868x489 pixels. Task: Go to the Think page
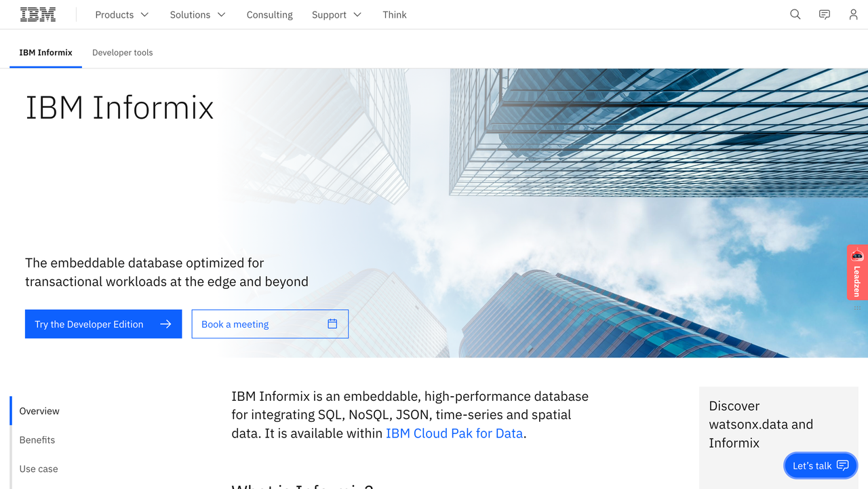(x=395, y=14)
